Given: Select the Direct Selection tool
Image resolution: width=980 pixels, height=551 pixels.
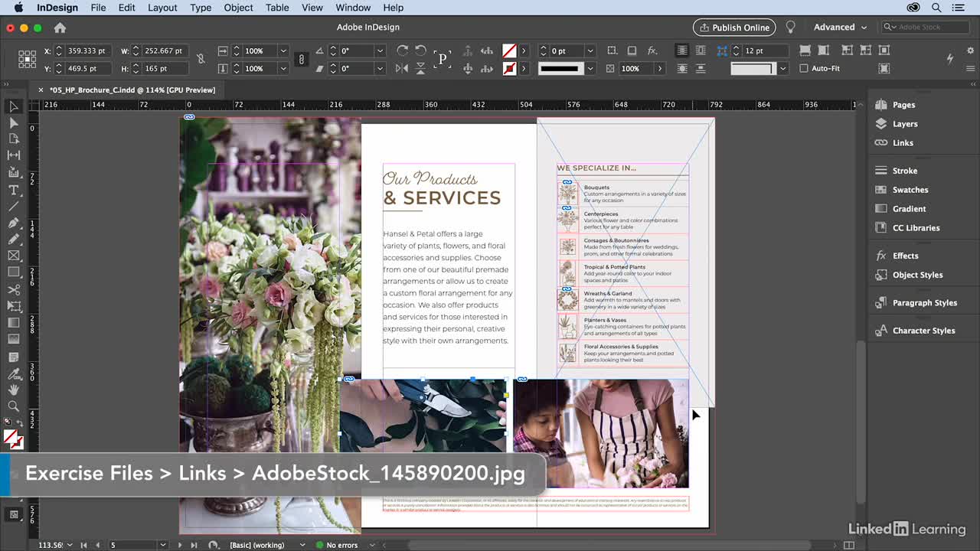Looking at the screenshot, I should 14,122.
